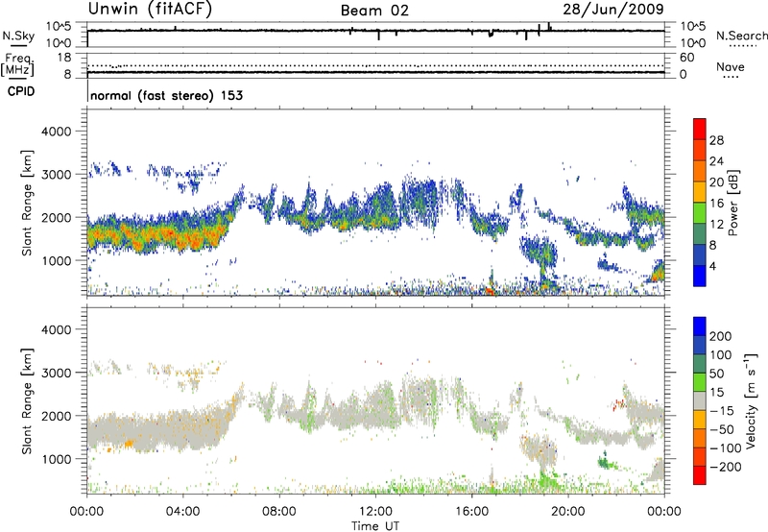Click the "Freq. [MHz]" axis label
768x532 pixels.
(17, 64)
